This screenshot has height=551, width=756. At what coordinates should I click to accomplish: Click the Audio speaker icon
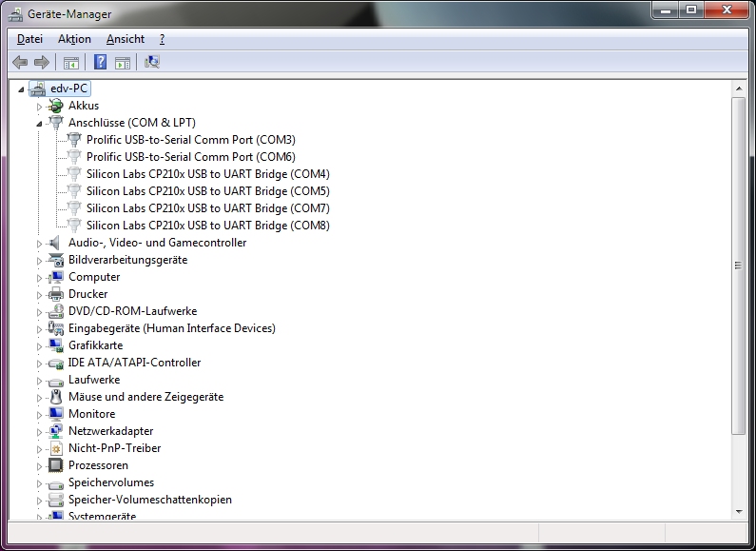55,243
